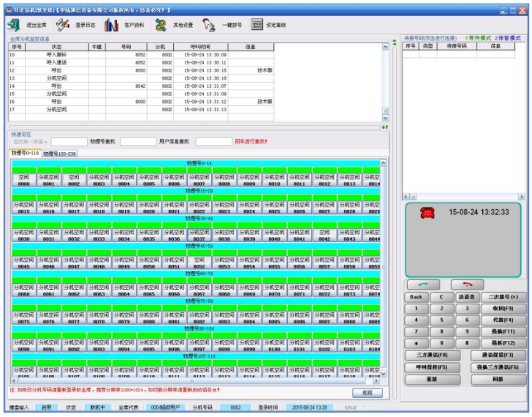Click the 一键拨号 one-key dial icon

coord(209,25)
